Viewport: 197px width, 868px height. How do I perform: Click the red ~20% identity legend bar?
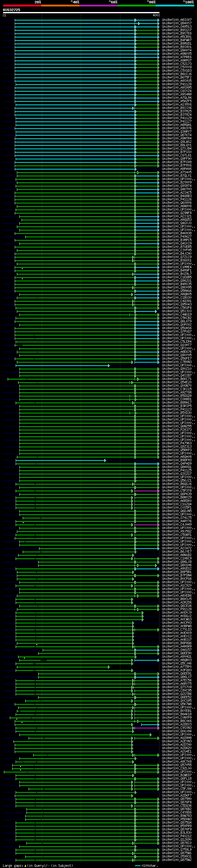coord(22,6)
